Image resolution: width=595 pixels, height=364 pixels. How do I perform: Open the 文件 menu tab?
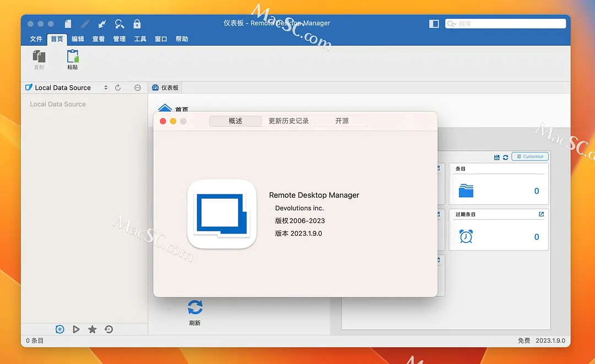36,39
